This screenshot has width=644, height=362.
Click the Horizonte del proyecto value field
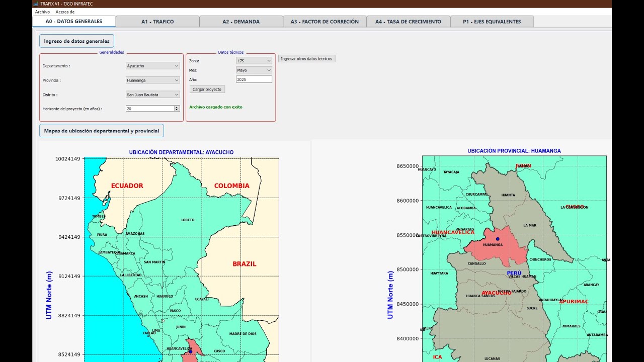click(x=149, y=109)
